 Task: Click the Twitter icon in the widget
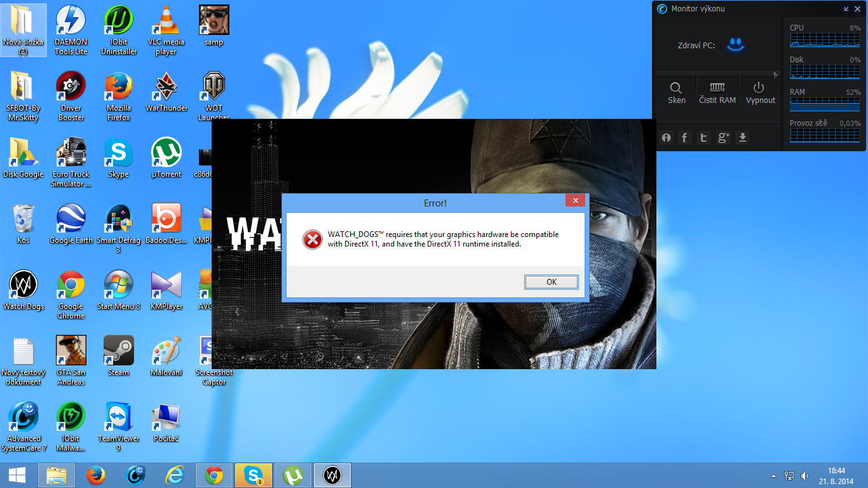click(703, 138)
